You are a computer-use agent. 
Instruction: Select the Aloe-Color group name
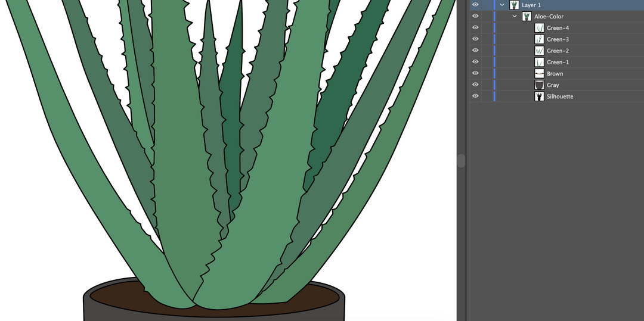(549, 17)
